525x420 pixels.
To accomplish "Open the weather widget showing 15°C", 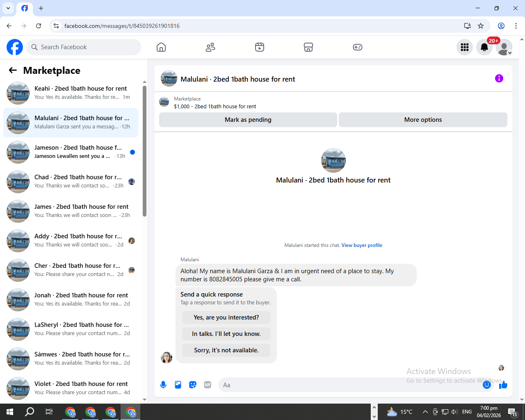I will click(x=400, y=412).
